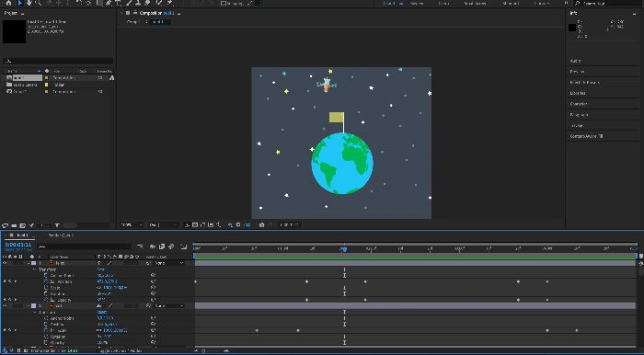Toggle the Anchor Point stopwatch on layer 1
The image size is (644, 355).
tap(46, 275)
